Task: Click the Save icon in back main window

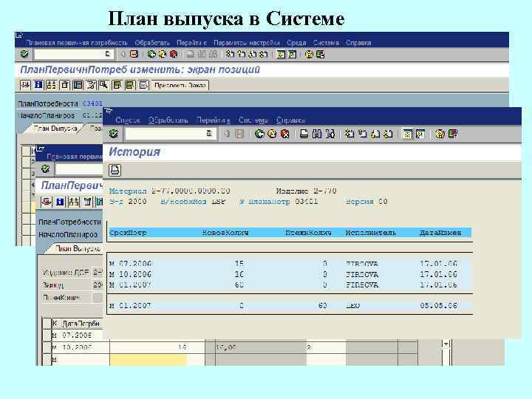Action: pos(134,54)
